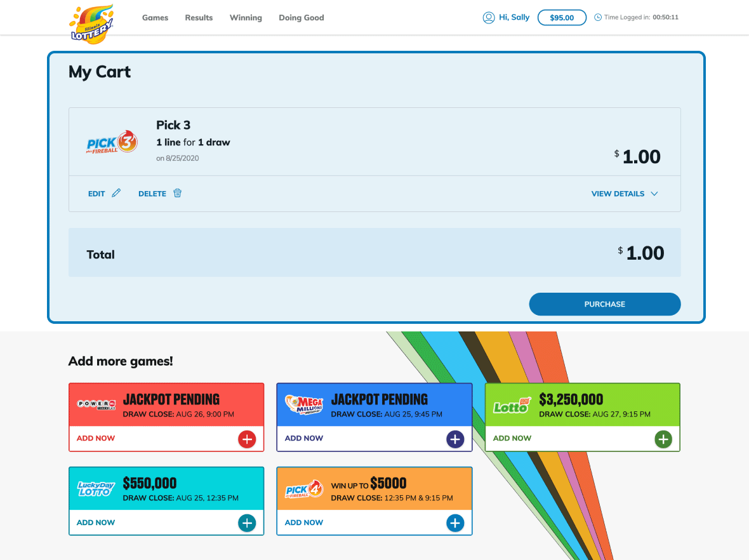Click the $3,250,000 Lotto jackpot banner

[583, 404]
